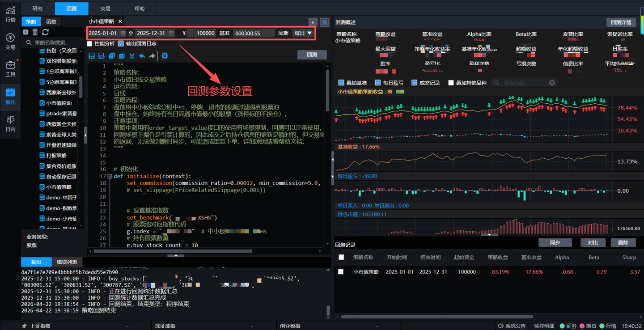This screenshot has height=330, width=644.
Task: Open the 行情 market sidebar icon
Action: pyautogui.click(x=10, y=14)
